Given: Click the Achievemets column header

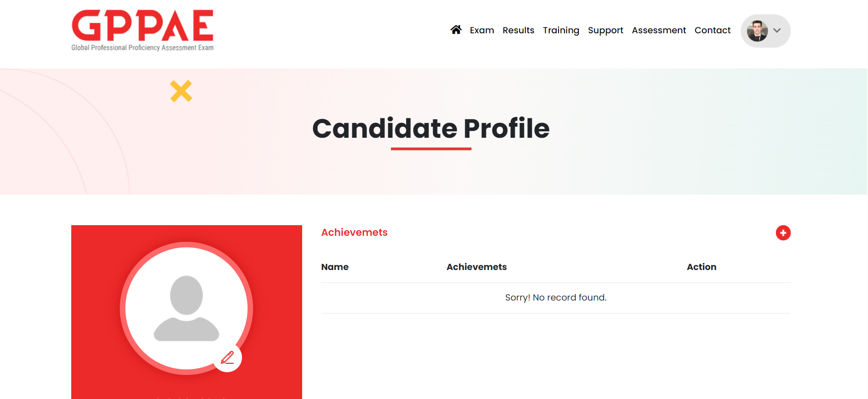Looking at the screenshot, I should coord(477,267).
